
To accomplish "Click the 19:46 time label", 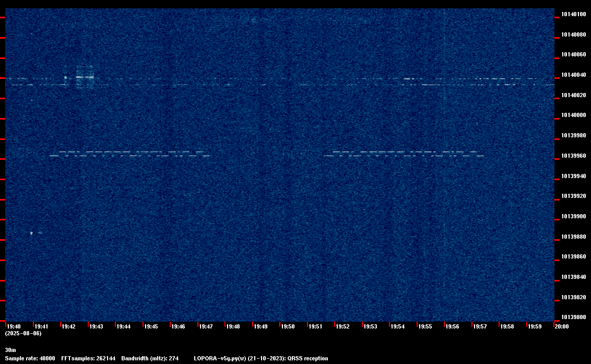I will [x=178, y=326].
